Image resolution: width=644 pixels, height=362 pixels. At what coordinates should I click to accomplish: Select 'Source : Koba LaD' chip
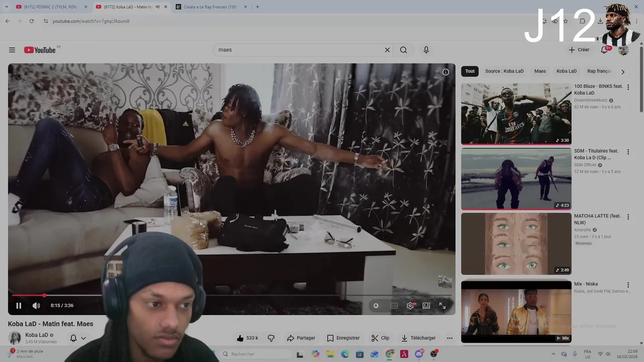[504, 71]
